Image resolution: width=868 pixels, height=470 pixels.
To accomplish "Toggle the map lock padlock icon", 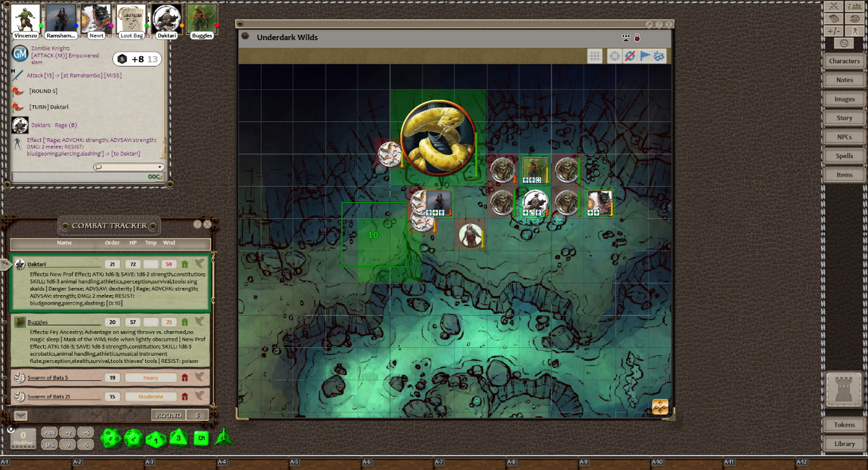I will [x=637, y=37].
